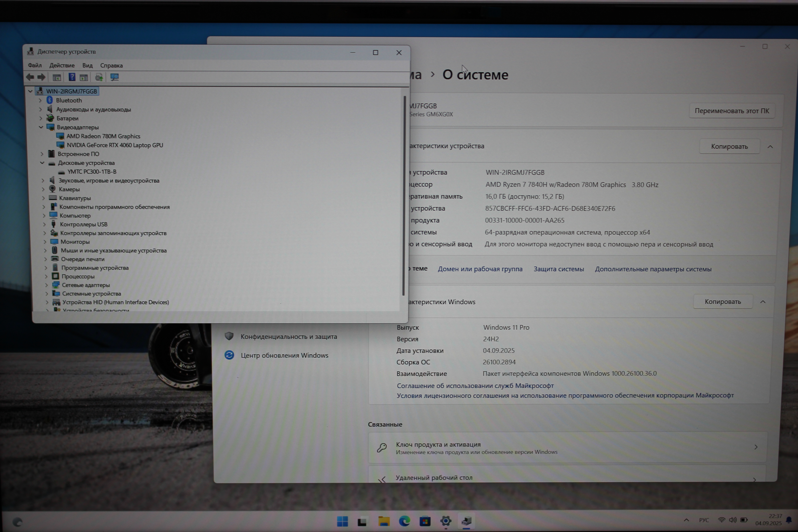Click the Back arrow in Device Manager toolbar
The height and width of the screenshot is (532, 798).
click(x=30, y=77)
